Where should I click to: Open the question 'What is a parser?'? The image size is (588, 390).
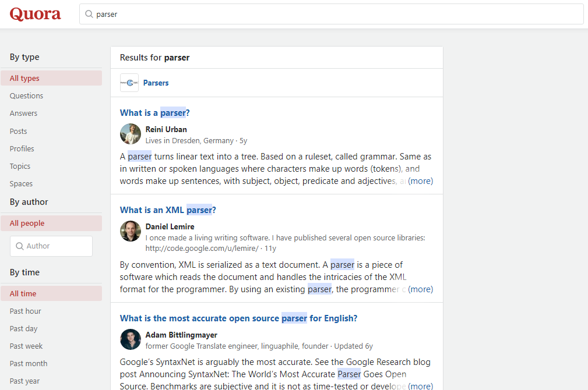[x=154, y=112]
